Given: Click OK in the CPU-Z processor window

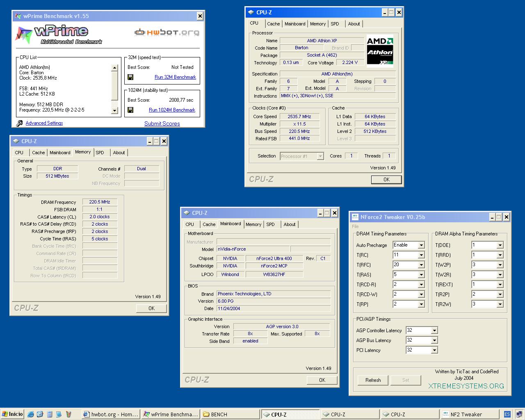Looking at the screenshot, I should coord(386,180).
